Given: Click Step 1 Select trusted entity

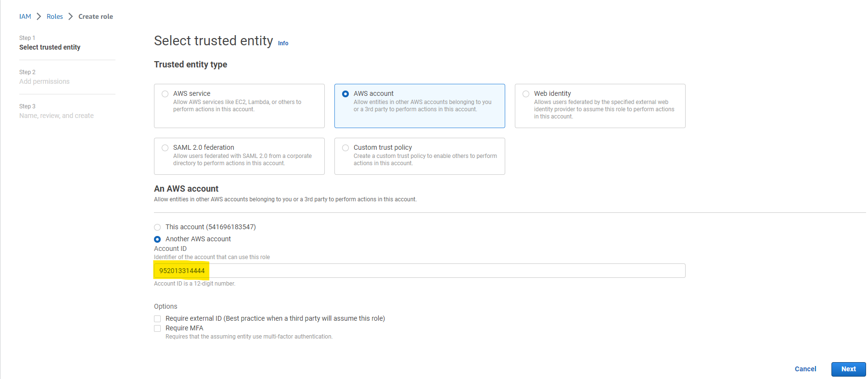Looking at the screenshot, I should [50, 47].
